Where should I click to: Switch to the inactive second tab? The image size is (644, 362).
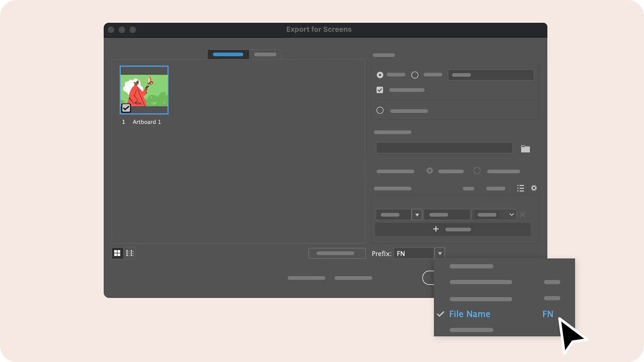tap(265, 54)
